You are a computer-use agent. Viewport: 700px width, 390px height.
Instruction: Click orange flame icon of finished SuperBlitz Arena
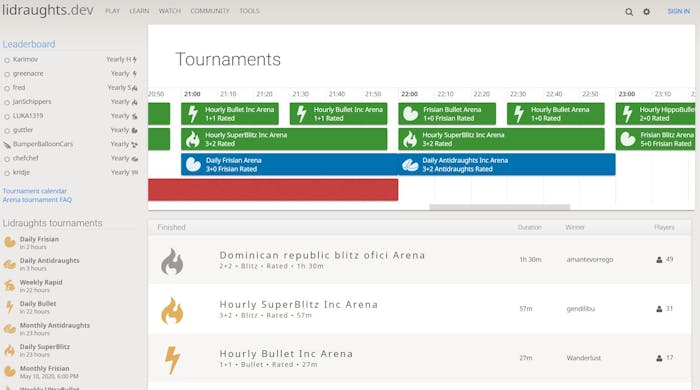tap(172, 310)
